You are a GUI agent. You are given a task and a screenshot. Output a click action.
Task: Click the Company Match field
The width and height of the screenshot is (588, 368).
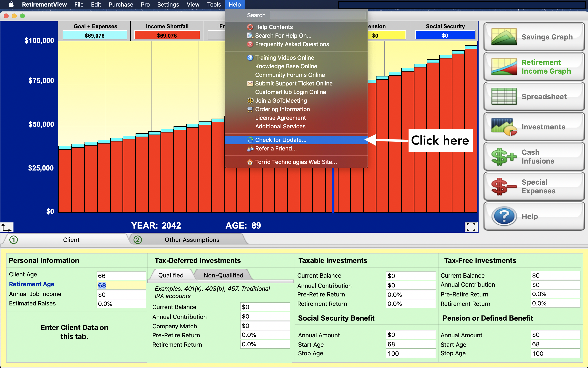265,326
